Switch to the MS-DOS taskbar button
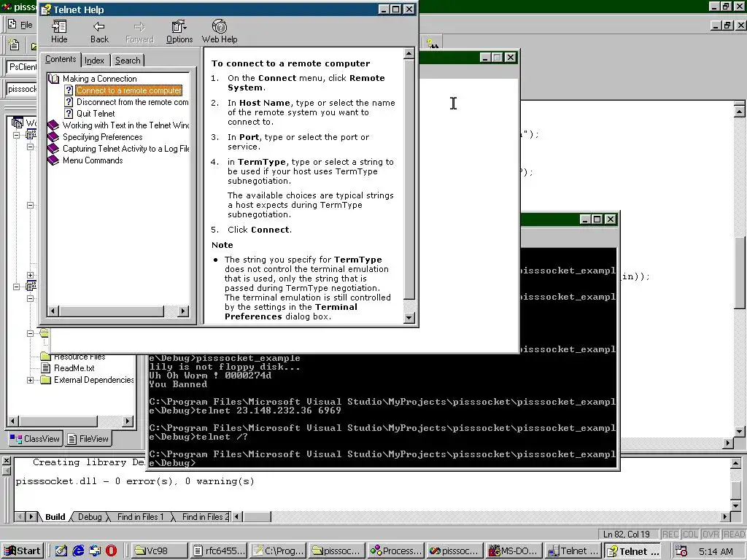Image resolution: width=747 pixels, height=560 pixels. pyautogui.click(x=514, y=551)
